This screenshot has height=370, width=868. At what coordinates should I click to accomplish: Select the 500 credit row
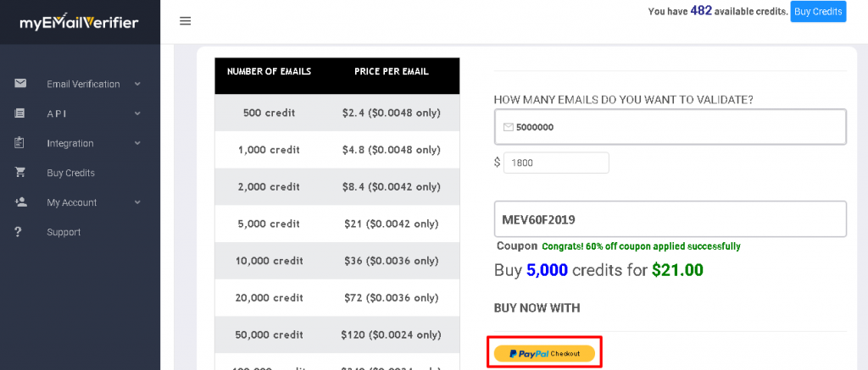point(337,113)
